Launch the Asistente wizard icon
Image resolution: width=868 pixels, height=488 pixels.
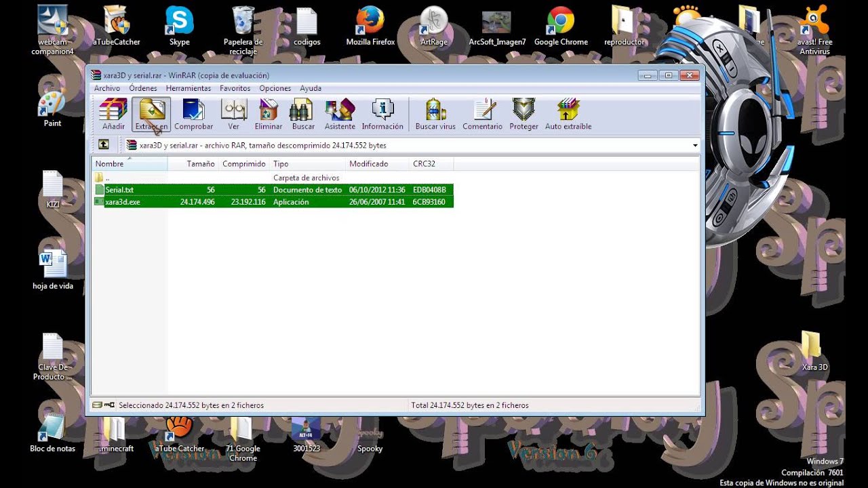point(340,115)
